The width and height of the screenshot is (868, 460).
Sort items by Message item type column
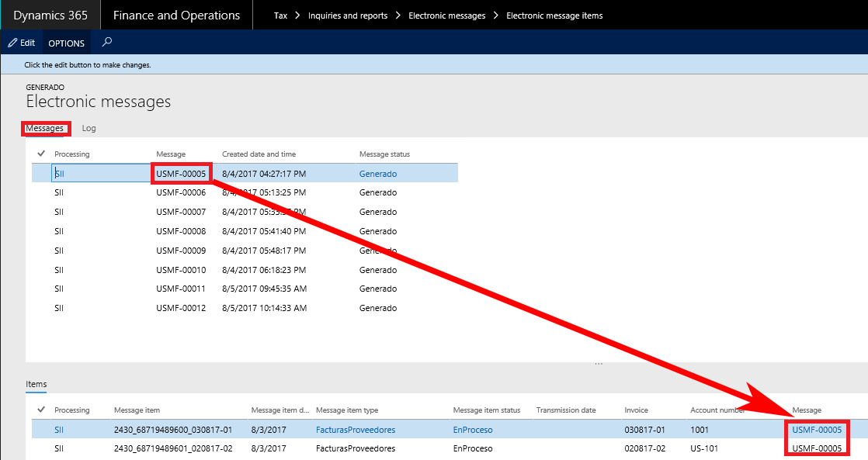coord(347,410)
